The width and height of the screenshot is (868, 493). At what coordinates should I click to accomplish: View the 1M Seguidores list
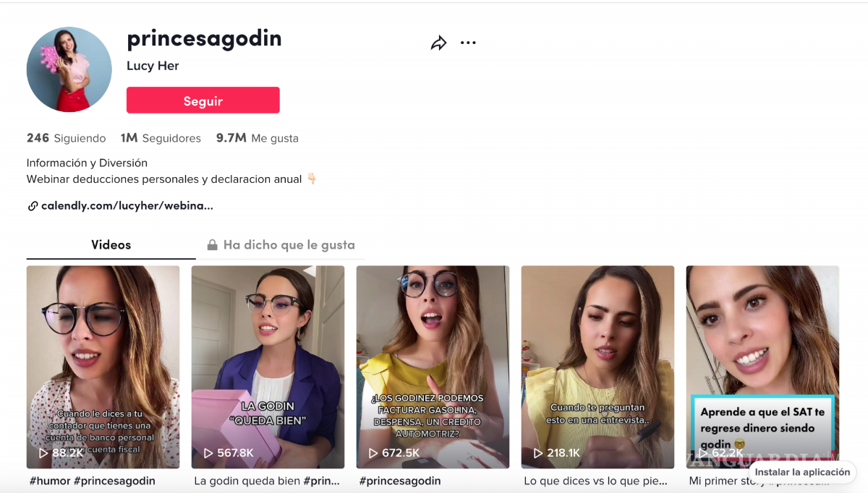pos(161,138)
